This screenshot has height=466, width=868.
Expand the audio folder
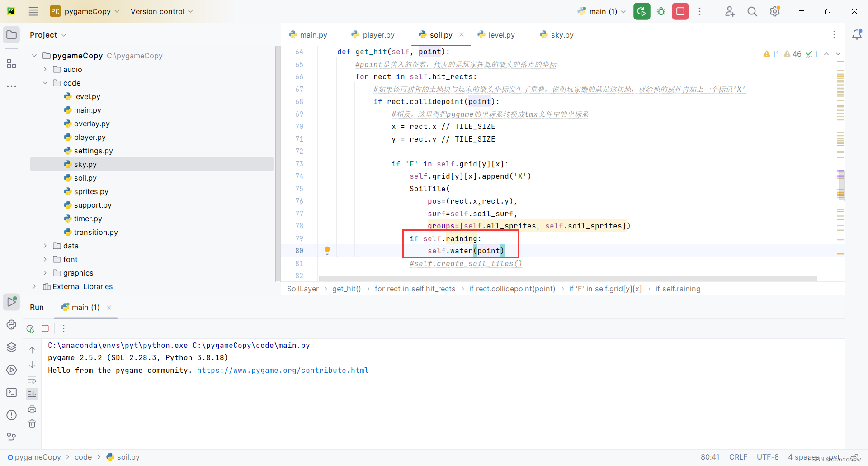pos(45,69)
